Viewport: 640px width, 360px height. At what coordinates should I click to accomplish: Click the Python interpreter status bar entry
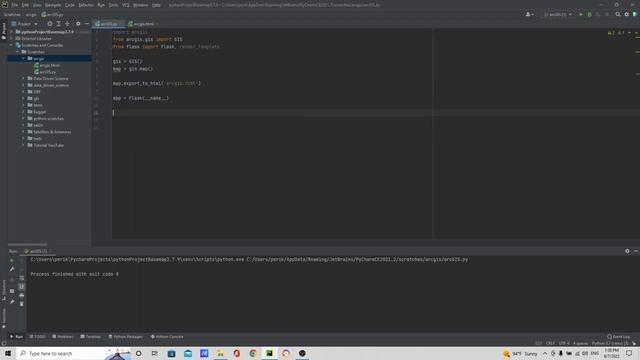coord(610,344)
